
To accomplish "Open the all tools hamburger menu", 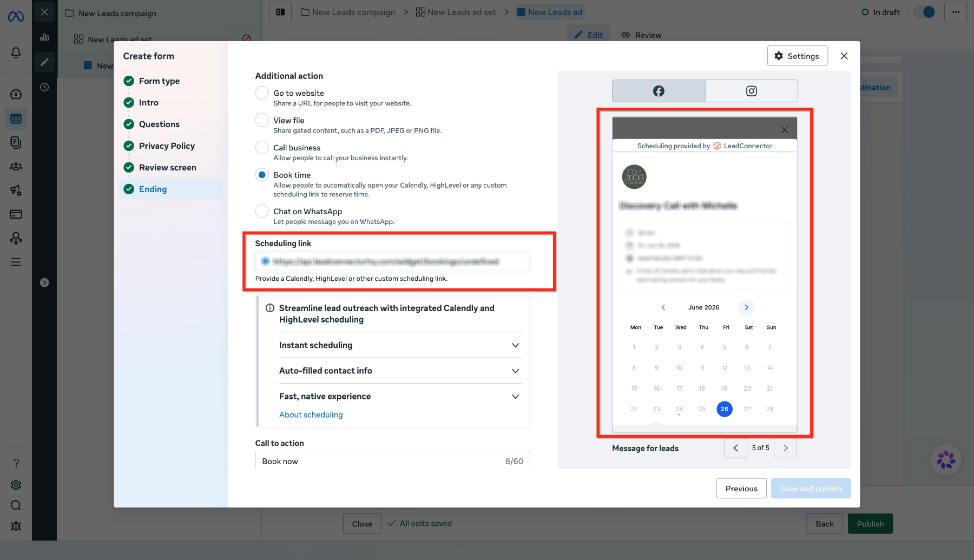I will pyautogui.click(x=16, y=262).
